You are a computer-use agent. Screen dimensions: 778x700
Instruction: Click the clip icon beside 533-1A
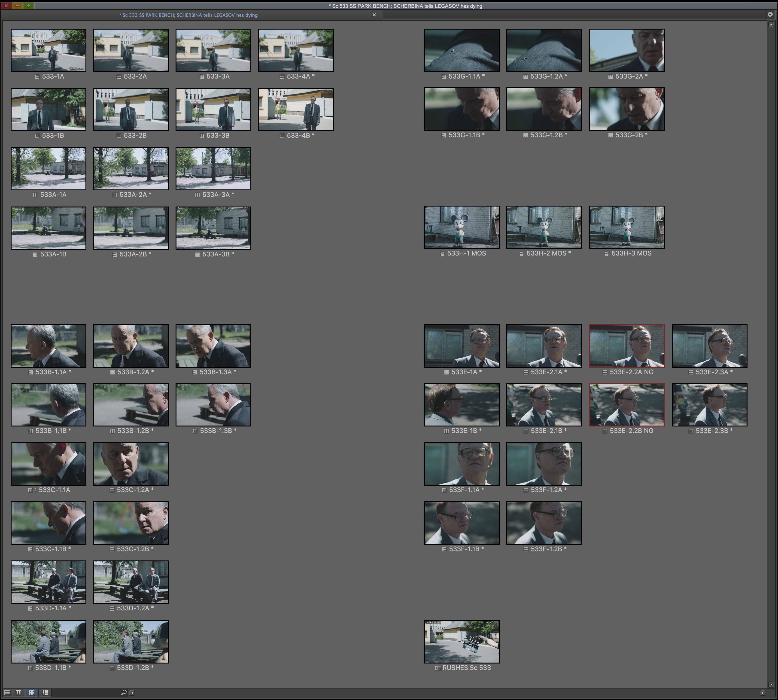point(37,76)
